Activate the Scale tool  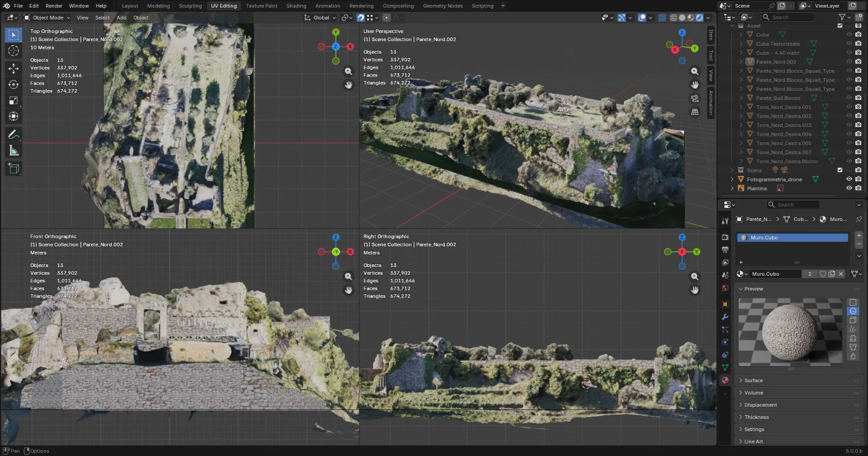click(14, 100)
